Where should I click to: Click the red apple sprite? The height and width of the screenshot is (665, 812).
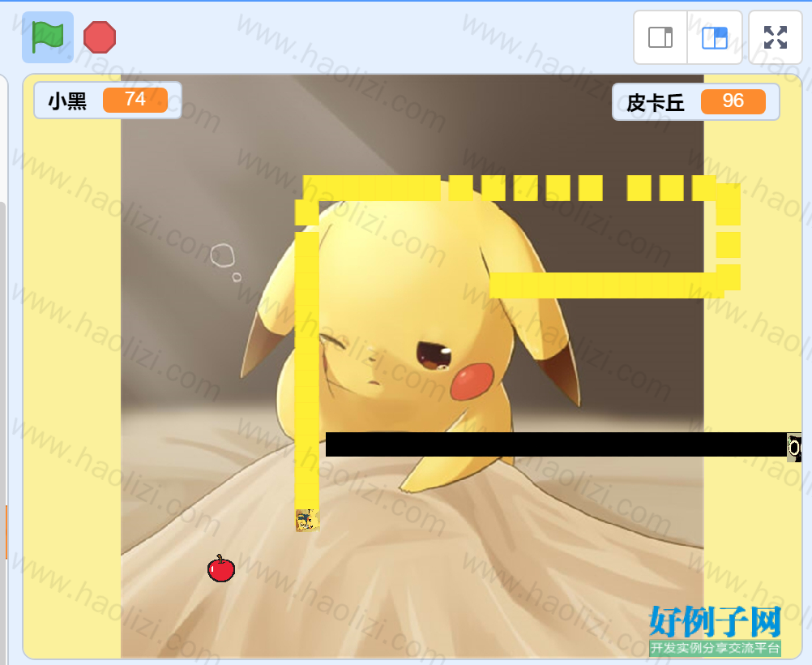click(x=221, y=568)
